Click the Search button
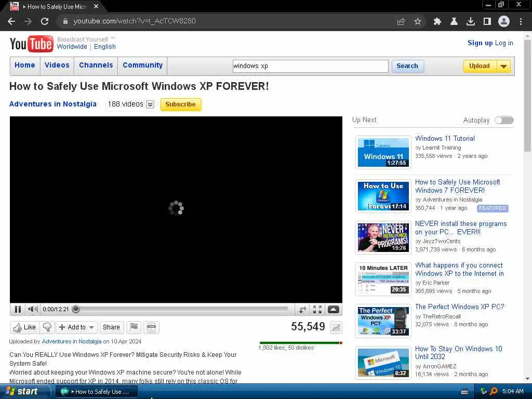Viewport: 532px width, 399px height. (x=407, y=66)
